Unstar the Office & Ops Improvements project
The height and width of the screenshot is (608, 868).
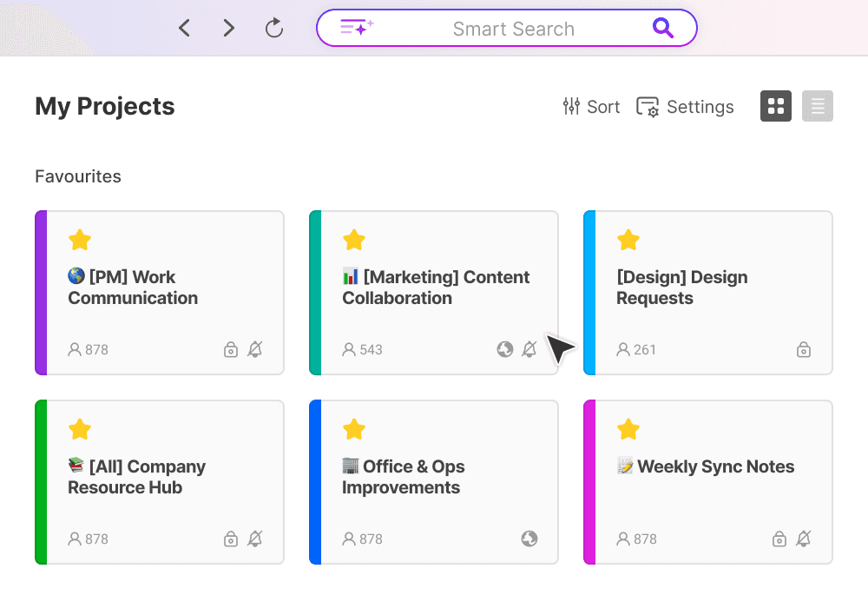[354, 429]
